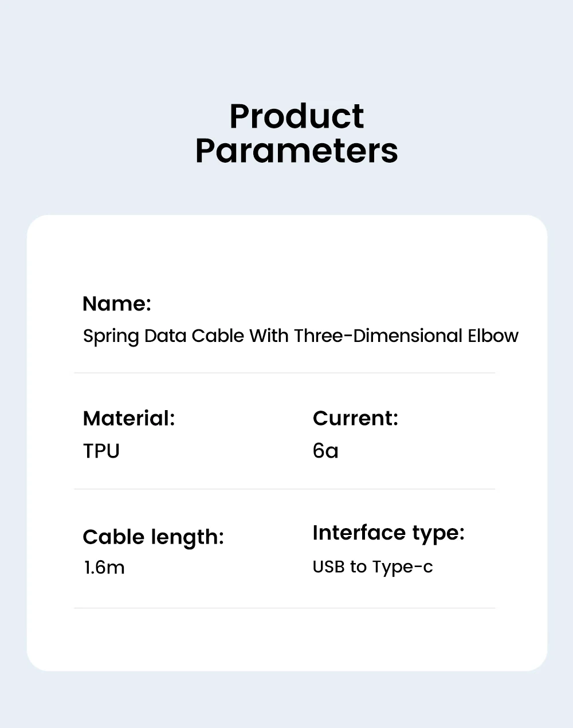Click the word "USB" in the interface value
The width and height of the screenshot is (573, 728).
pyautogui.click(x=328, y=567)
